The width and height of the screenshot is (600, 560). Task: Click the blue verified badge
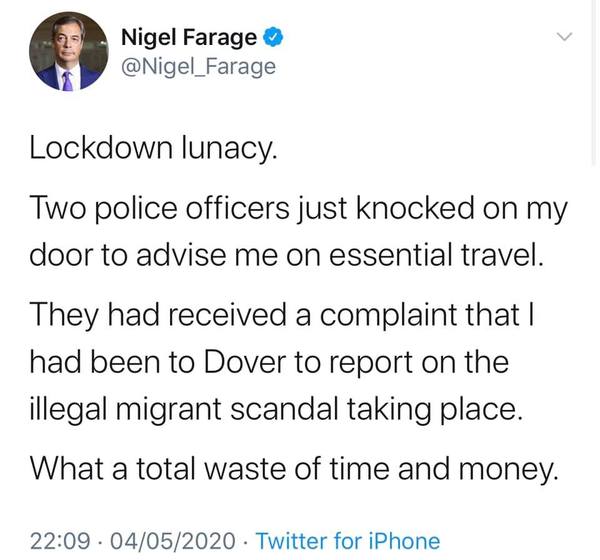tap(273, 39)
